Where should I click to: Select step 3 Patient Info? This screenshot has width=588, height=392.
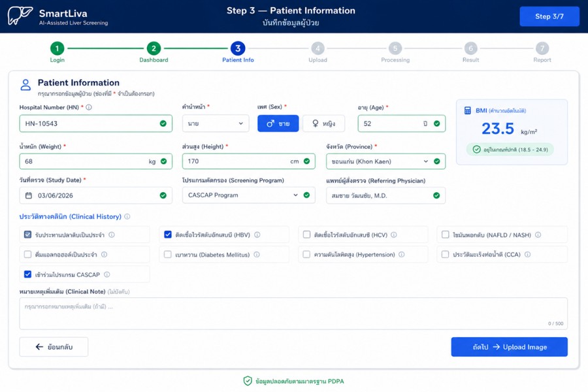[x=238, y=52]
